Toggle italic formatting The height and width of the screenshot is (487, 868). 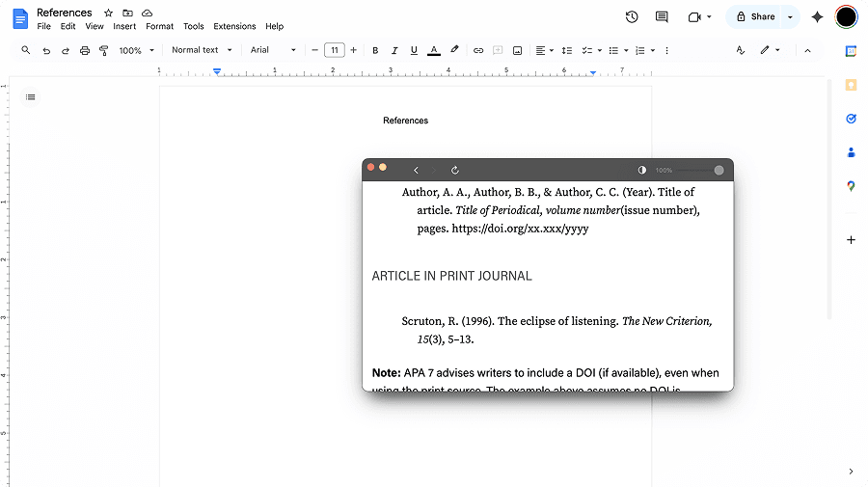(394, 50)
